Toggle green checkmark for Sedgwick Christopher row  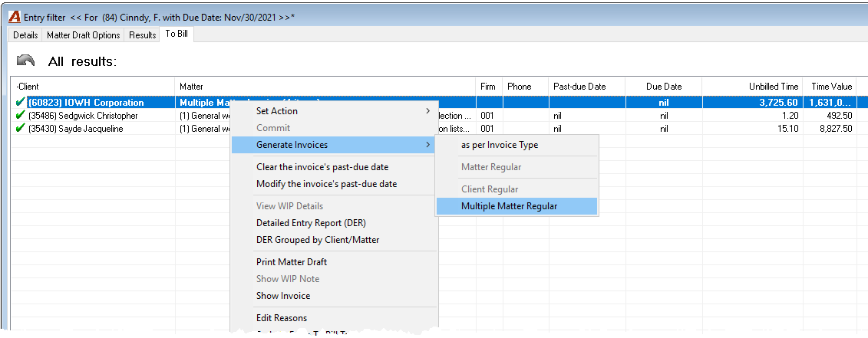[x=21, y=116]
